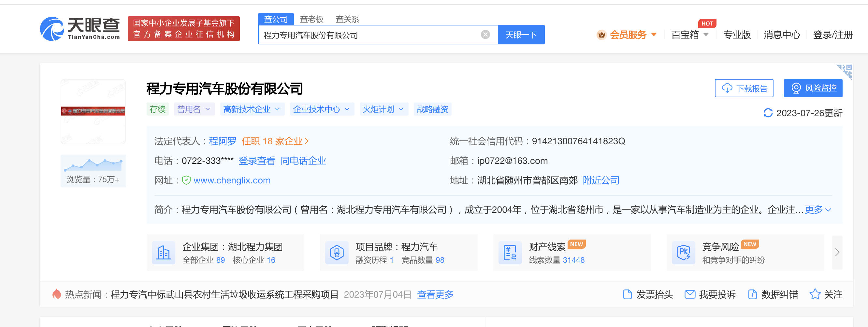This screenshot has width=868, height=327.
Task: Click the 天眼一下 search button
Action: (x=521, y=34)
